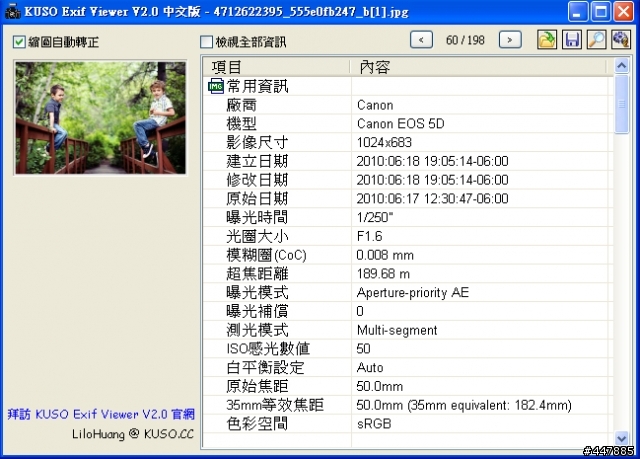Image resolution: width=640 pixels, height=459 pixels.
Task: Select the ISO感光數值 row label
Action: click(268, 349)
